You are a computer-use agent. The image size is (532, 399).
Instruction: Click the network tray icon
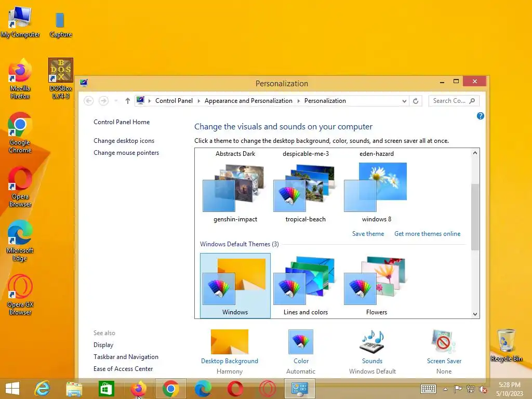click(x=470, y=389)
